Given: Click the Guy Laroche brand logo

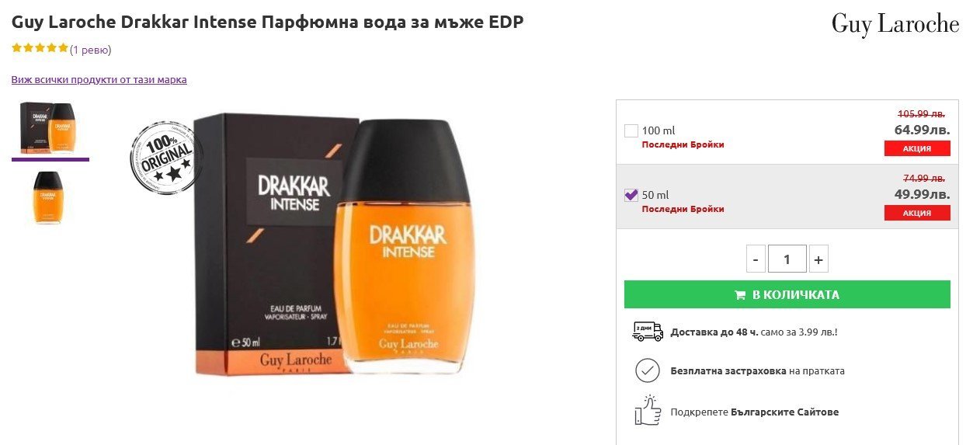Looking at the screenshot, I should click(x=895, y=24).
